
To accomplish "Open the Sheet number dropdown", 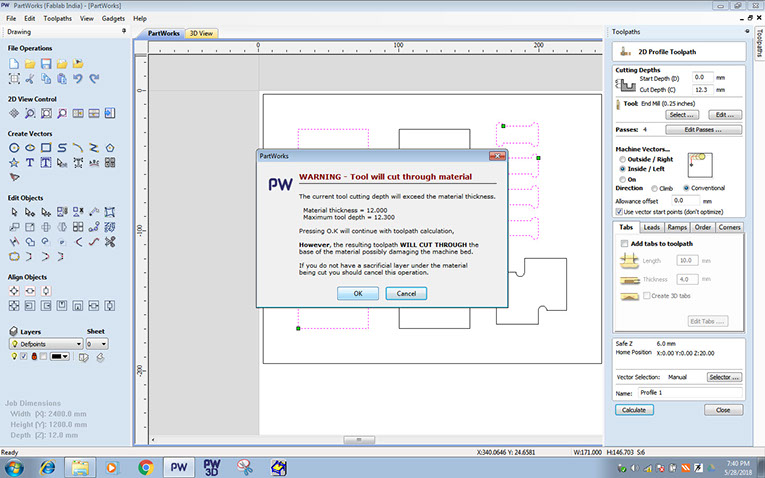I will tap(97, 344).
